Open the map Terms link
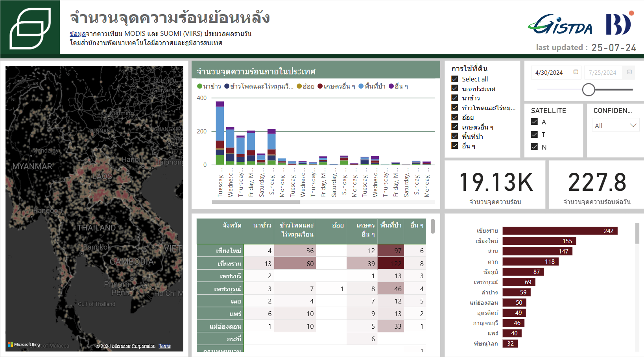 point(164,346)
